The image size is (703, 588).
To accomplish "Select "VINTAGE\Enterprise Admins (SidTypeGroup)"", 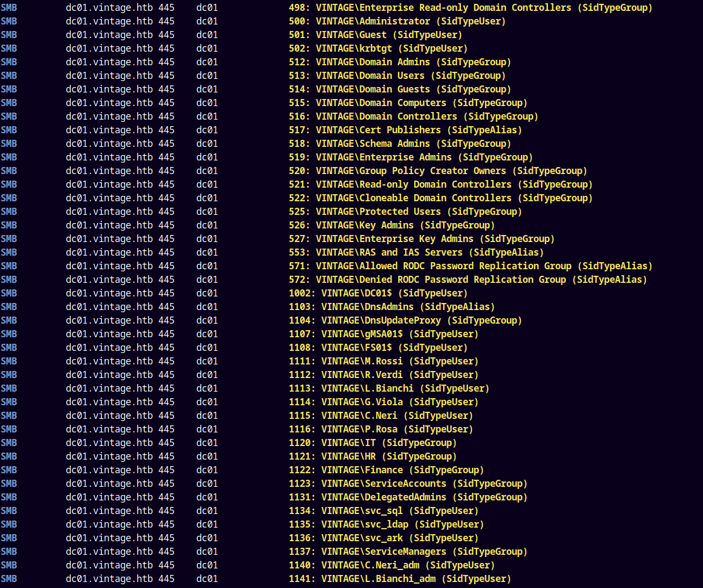I will click(425, 157).
